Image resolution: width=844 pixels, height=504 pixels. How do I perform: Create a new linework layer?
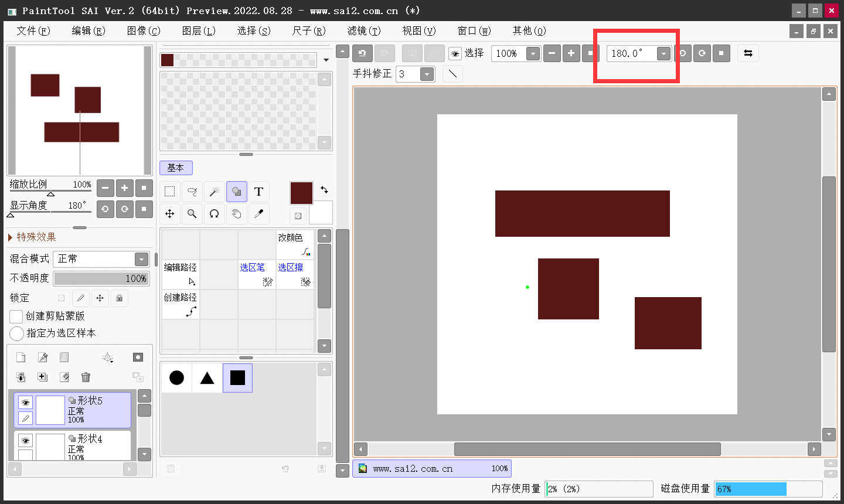[43, 357]
